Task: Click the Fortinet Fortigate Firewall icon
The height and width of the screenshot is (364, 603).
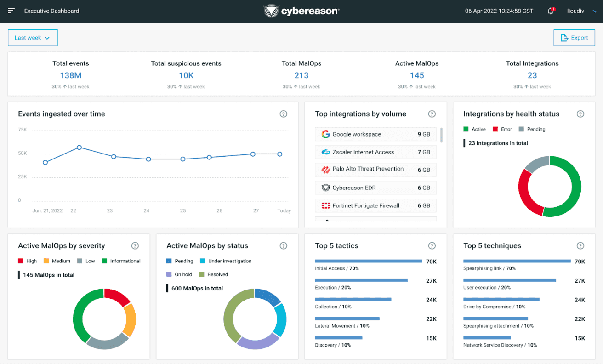Action: click(325, 205)
